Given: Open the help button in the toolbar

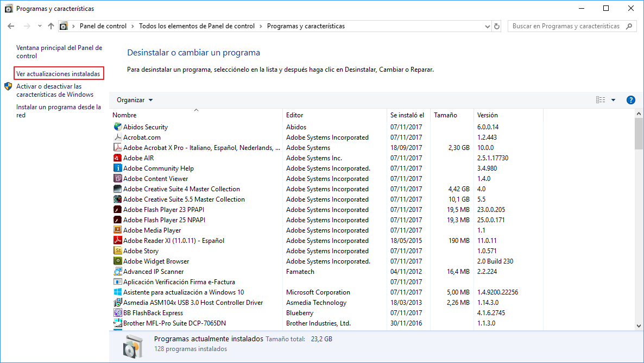Looking at the screenshot, I should click(631, 100).
